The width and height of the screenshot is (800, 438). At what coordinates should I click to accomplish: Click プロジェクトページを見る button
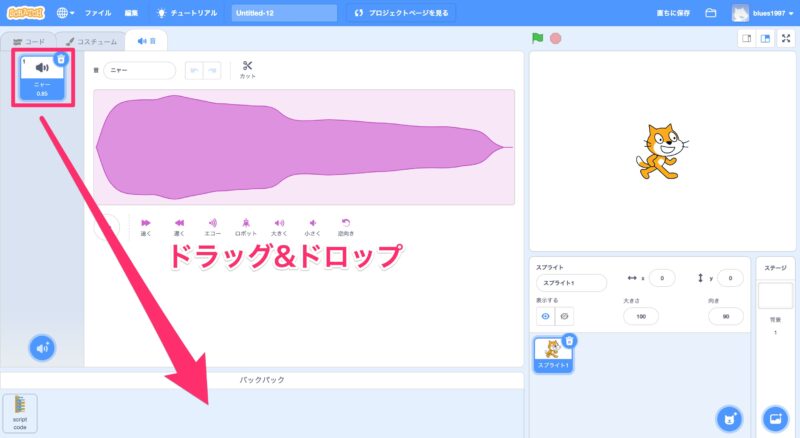[402, 13]
